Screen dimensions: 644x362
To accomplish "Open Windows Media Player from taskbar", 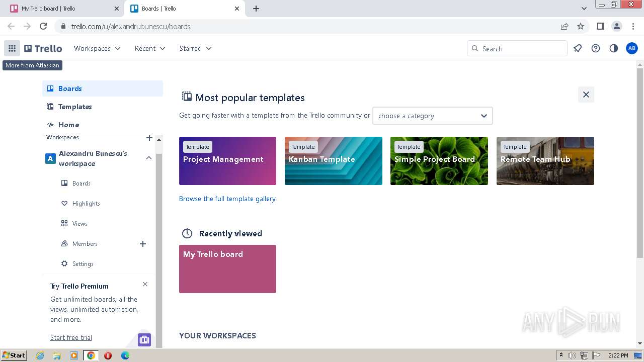I will (x=74, y=355).
